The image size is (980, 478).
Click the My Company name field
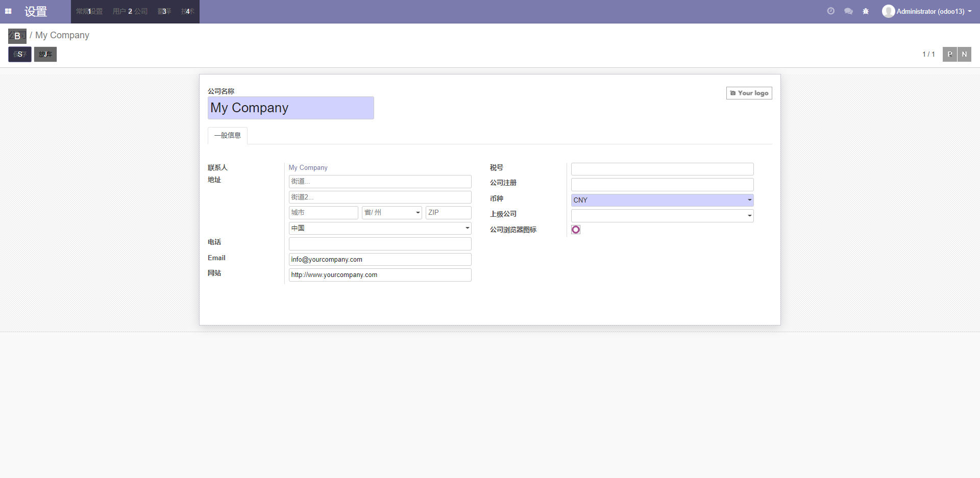290,108
